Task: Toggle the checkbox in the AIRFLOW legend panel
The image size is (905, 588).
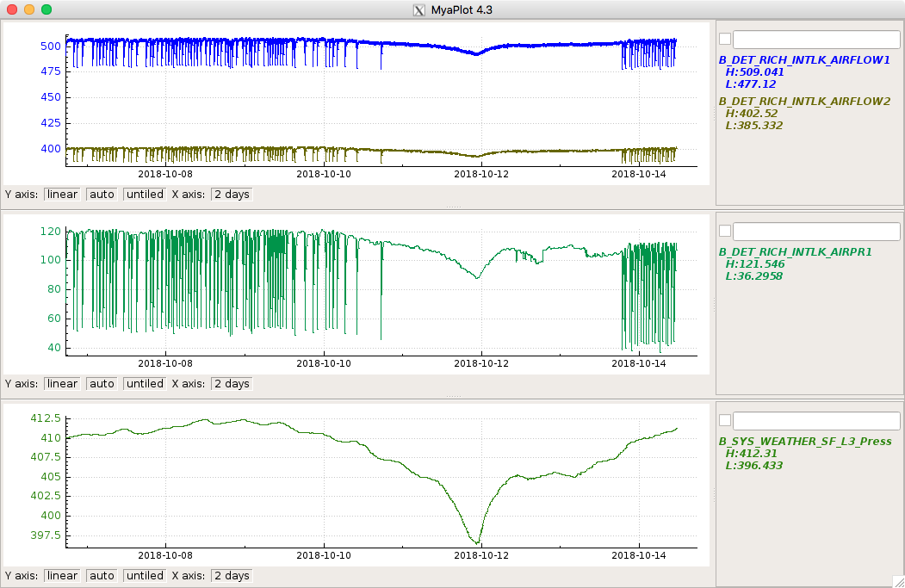Action: pyautogui.click(x=725, y=39)
